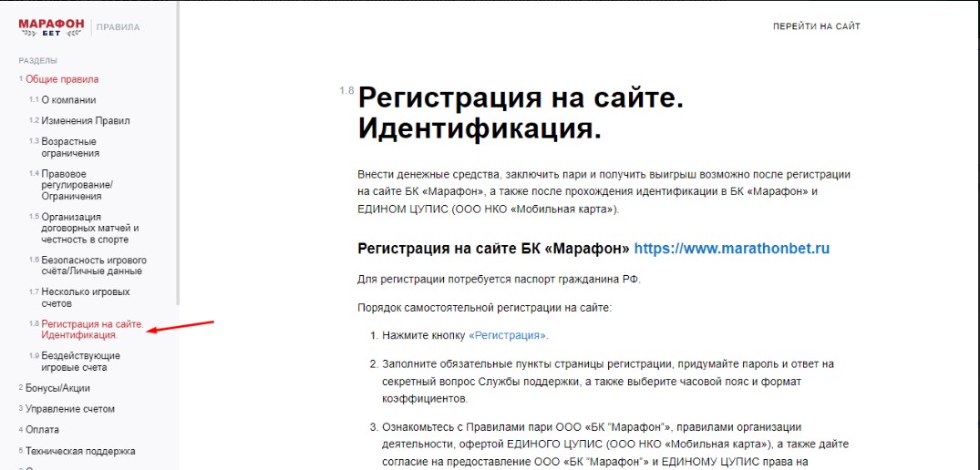Viewport: 980px width, 470px height.
Task: Open section 1.5 Организация договорных матчей
Action: tap(90, 228)
